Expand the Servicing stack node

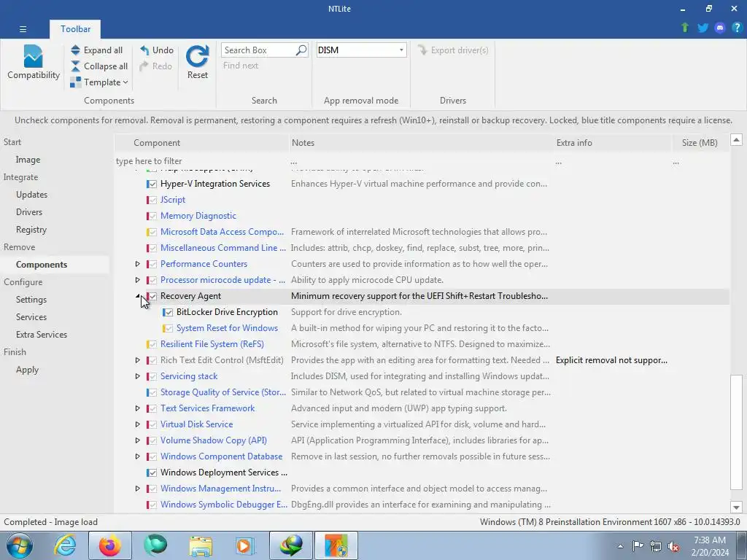pyautogui.click(x=137, y=376)
